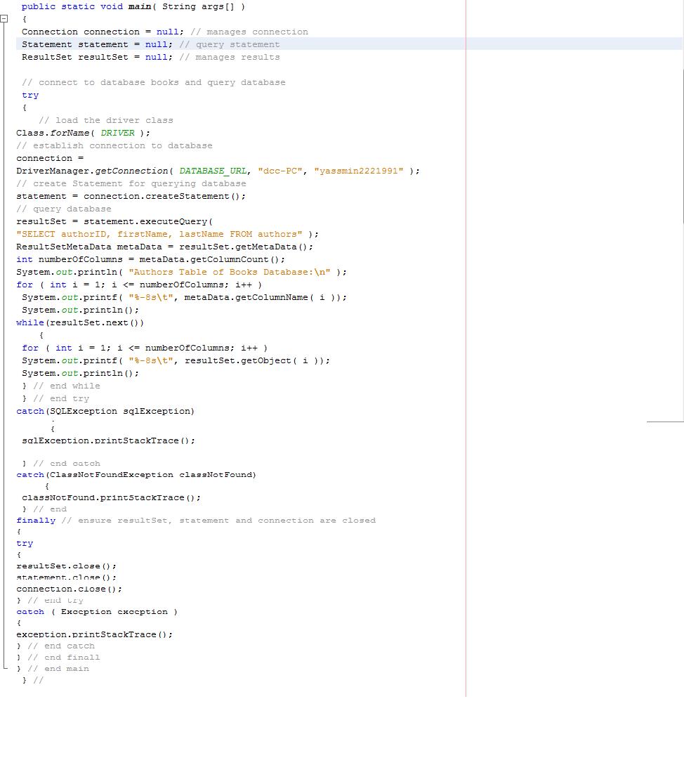Place cursor on resultSet.close() line
684x784 pixels.
coord(67,566)
